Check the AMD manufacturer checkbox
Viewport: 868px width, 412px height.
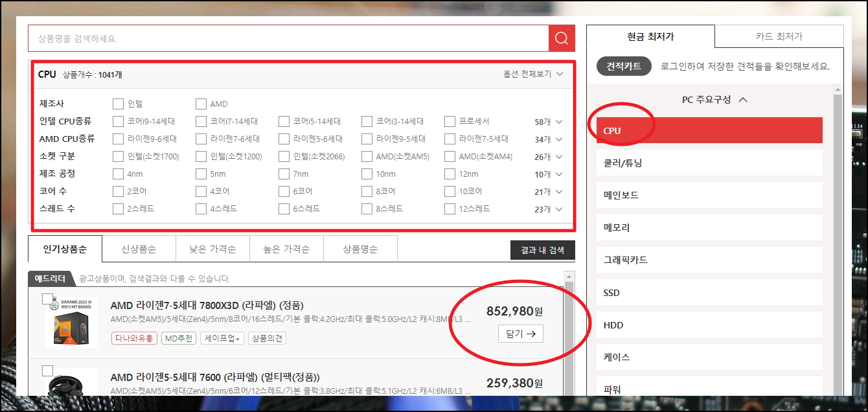201,104
